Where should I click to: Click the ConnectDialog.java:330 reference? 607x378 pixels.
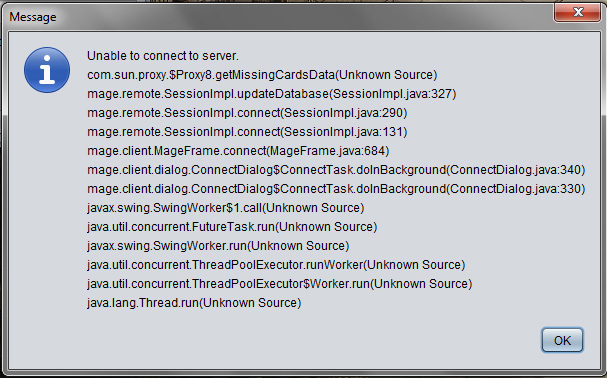point(518,189)
